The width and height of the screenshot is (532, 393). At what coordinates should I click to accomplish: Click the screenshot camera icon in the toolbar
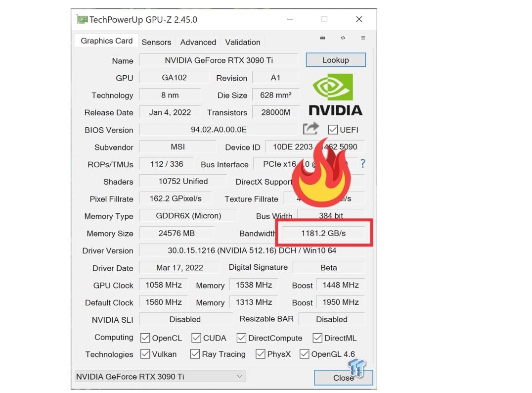pos(323,38)
